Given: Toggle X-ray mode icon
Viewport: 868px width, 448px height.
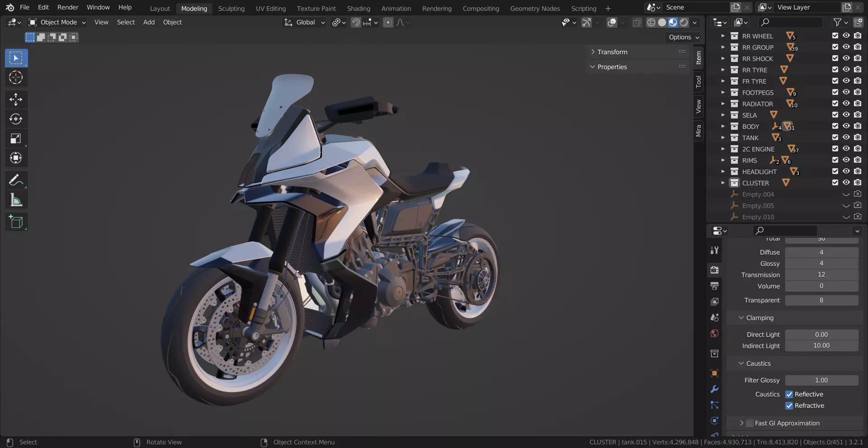Looking at the screenshot, I should point(637,23).
